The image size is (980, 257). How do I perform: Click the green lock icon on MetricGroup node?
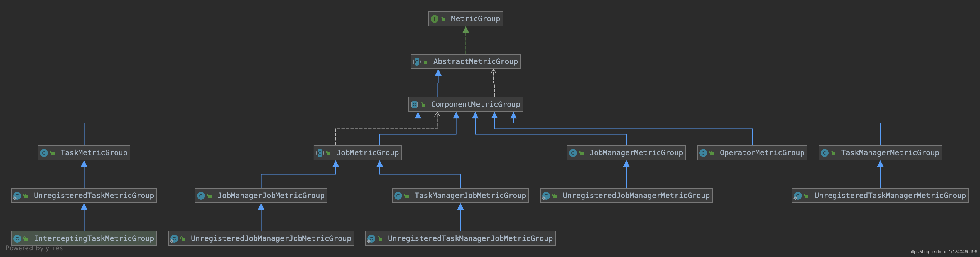[x=443, y=19]
